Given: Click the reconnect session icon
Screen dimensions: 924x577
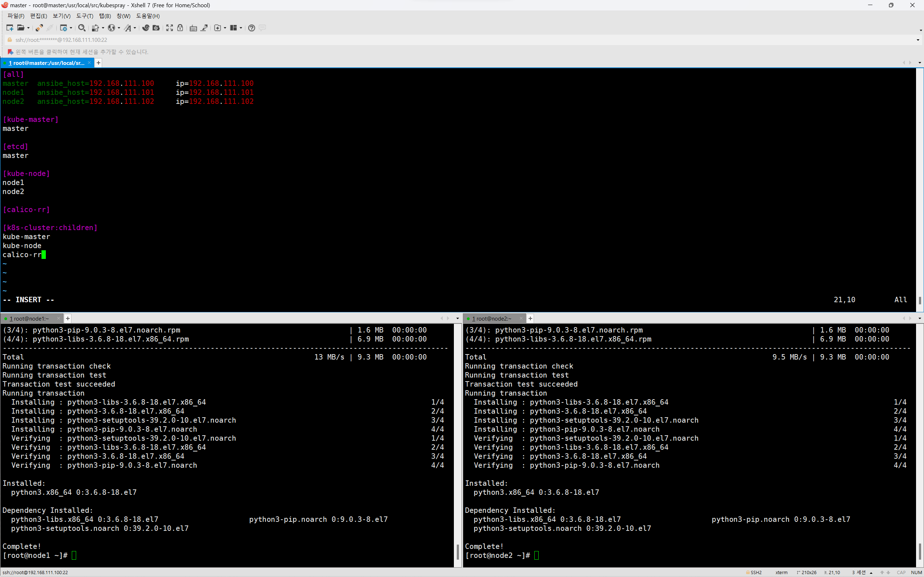Looking at the screenshot, I should click(39, 28).
